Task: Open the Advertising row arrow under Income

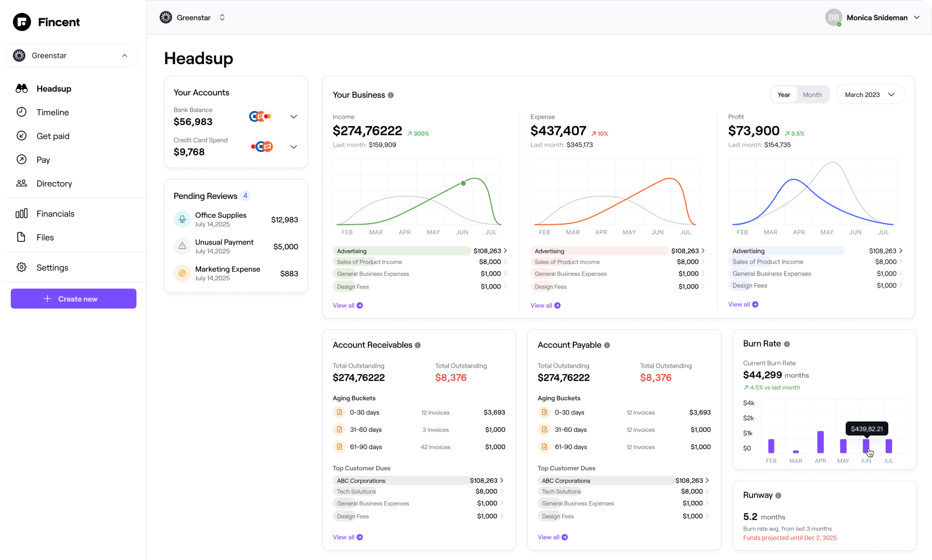Action: (x=505, y=251)
